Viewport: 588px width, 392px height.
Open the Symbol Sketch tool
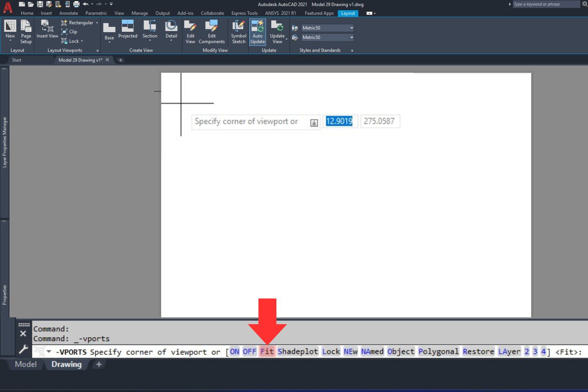tap(238, 31)
